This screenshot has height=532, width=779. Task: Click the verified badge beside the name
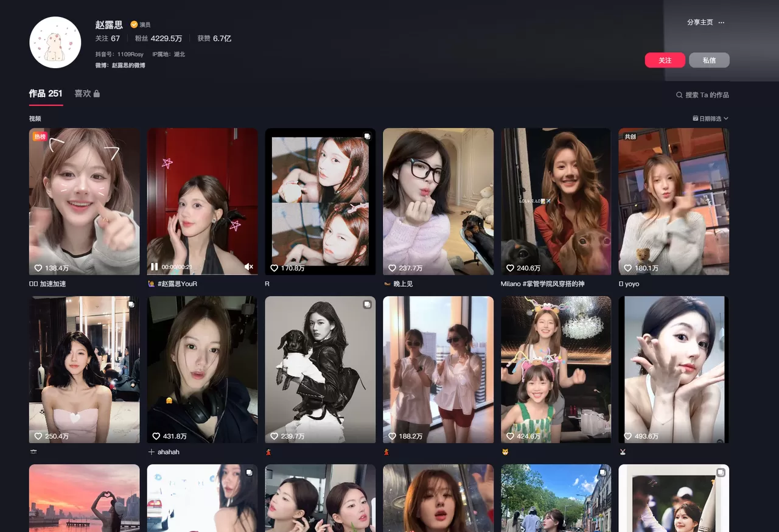(x=133, y=25)
